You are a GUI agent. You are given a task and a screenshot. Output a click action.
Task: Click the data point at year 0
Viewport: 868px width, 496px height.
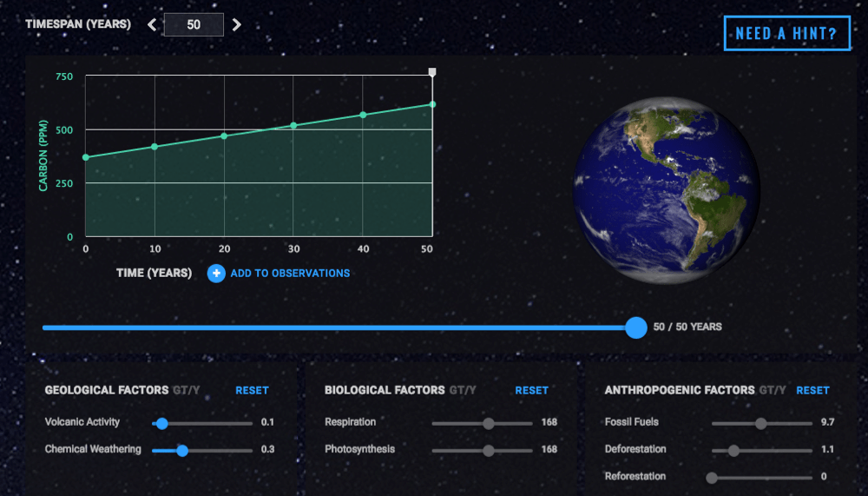86,157
